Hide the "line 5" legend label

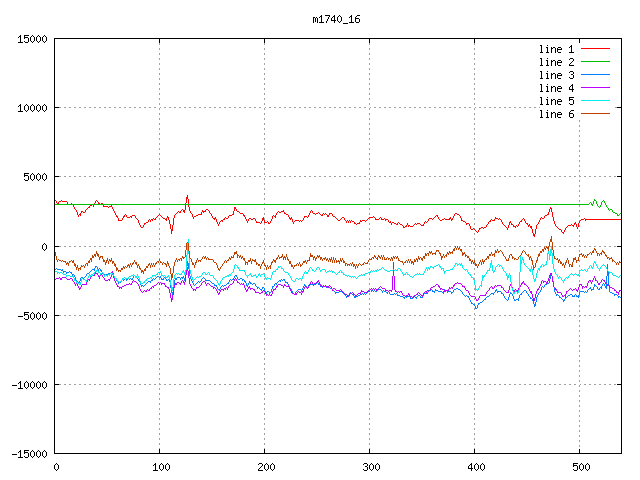(x=556, y=101)
